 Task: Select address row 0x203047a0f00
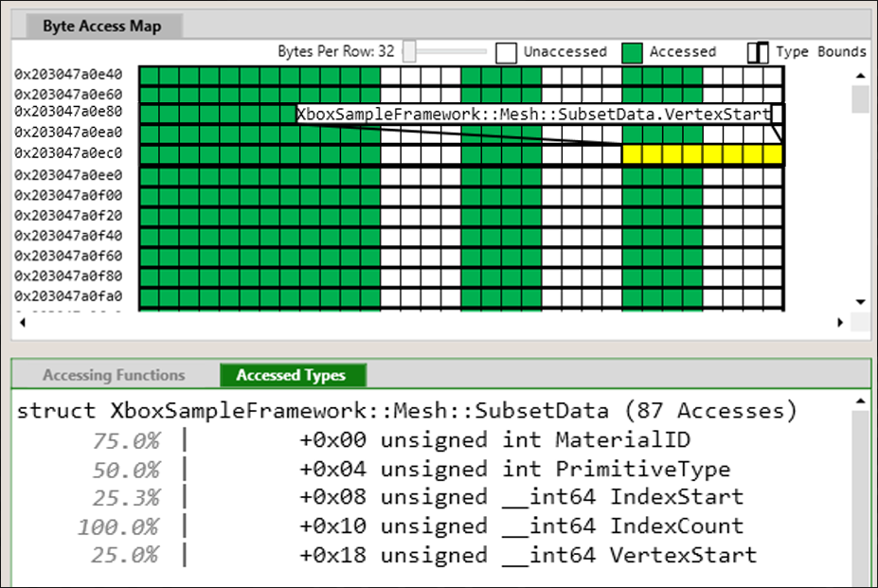[68, 195]
